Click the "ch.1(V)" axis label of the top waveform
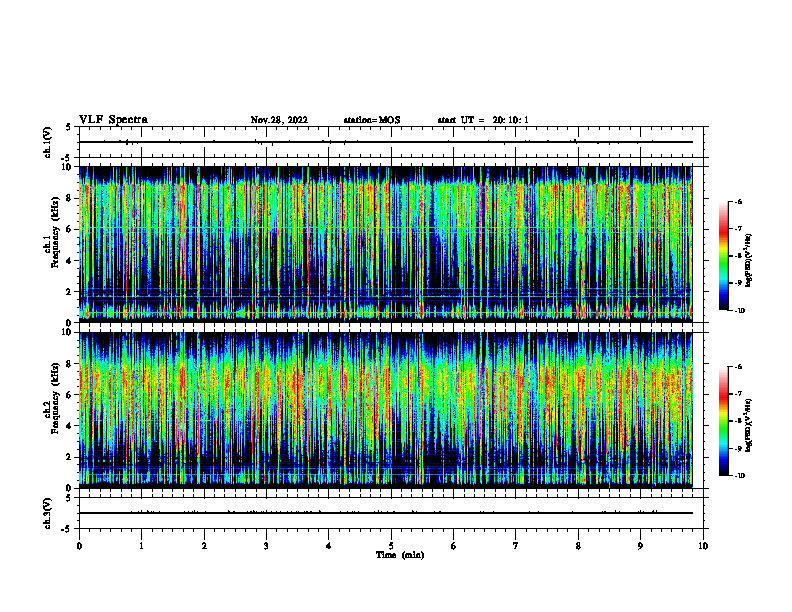This screenshot has height=612, width=792. [48, 142]
